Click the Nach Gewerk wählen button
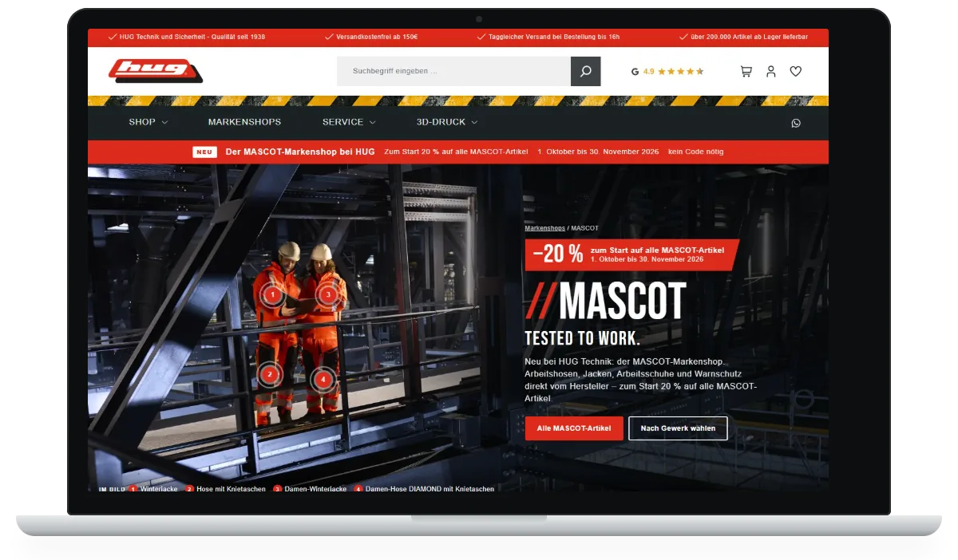The image size is (958, 560). [x=678, y=428]
